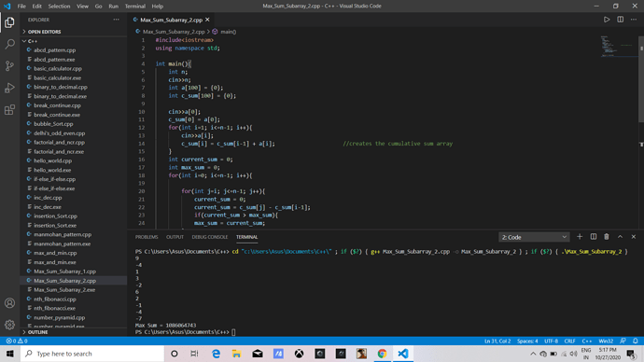Select the Terminal panel tab
This screenshot has width=644, height=362.
click(246, 237)
